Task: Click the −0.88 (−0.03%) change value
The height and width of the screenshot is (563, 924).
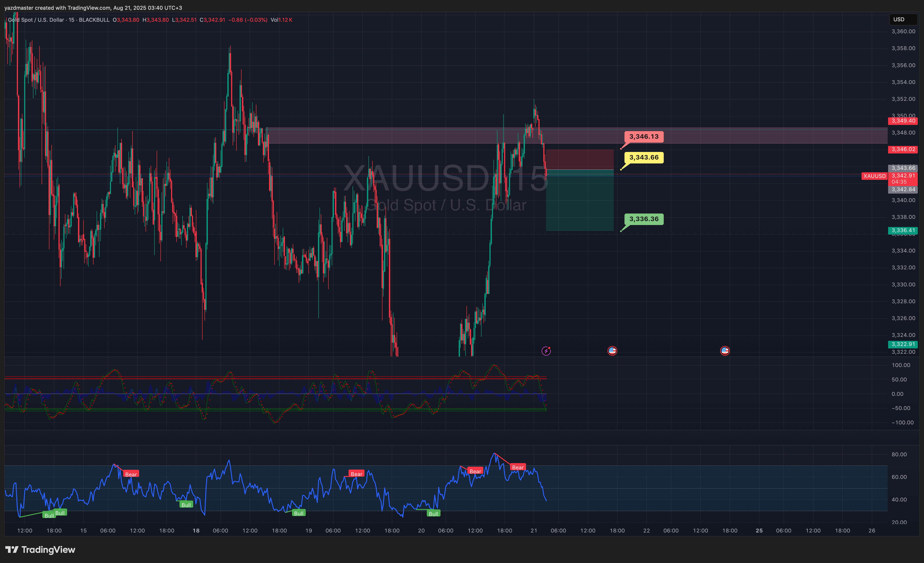Action: tap(248, 20)
